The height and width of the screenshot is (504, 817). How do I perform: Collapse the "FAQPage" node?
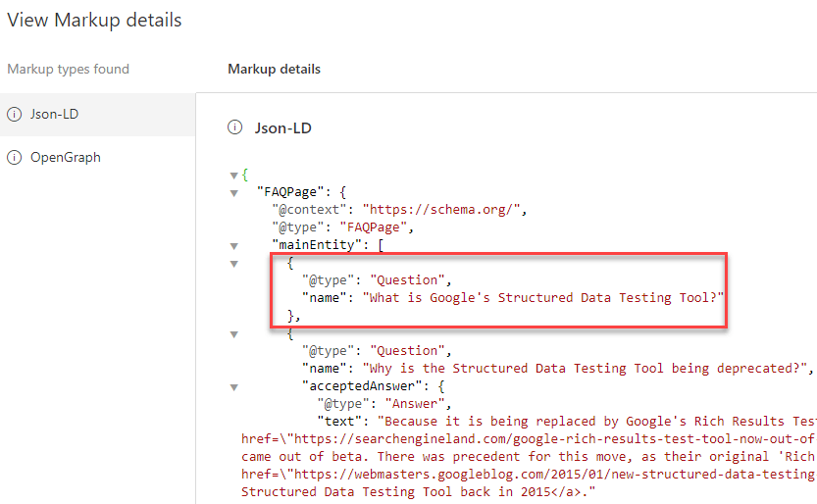pos(234,193)
